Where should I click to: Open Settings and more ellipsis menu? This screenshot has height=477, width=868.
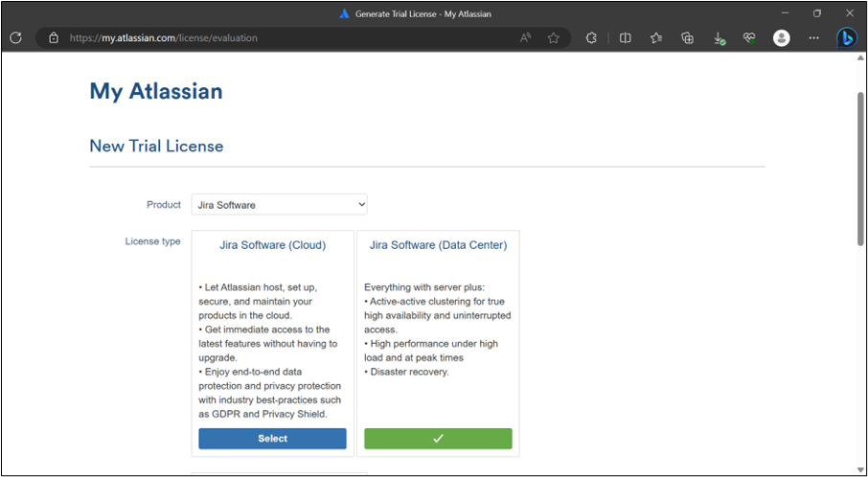click(813, 37)
